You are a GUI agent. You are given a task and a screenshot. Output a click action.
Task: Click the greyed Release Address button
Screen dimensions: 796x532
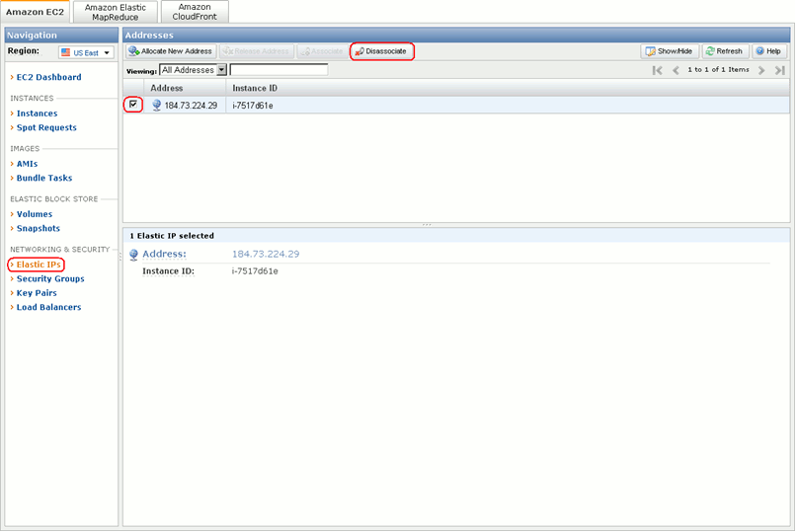coord(257,51)
